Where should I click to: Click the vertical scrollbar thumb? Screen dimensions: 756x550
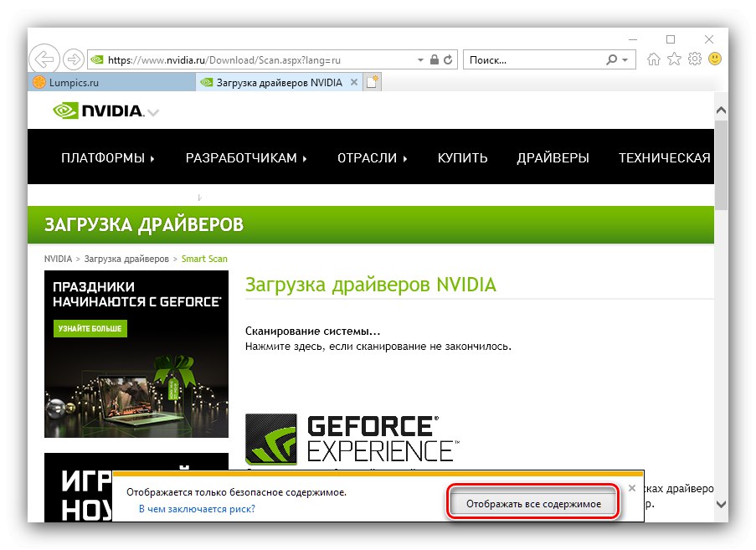coord(722,165)
